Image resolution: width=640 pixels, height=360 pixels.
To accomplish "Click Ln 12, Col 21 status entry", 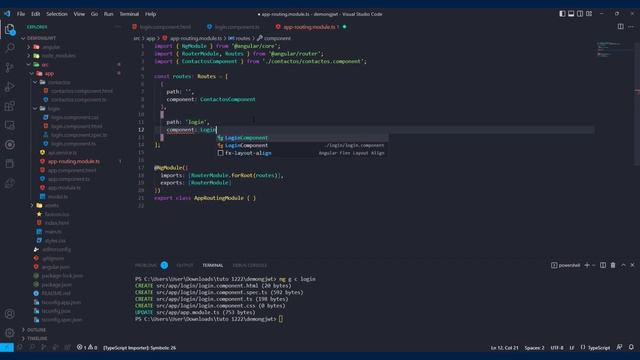I will coord(504,348).
